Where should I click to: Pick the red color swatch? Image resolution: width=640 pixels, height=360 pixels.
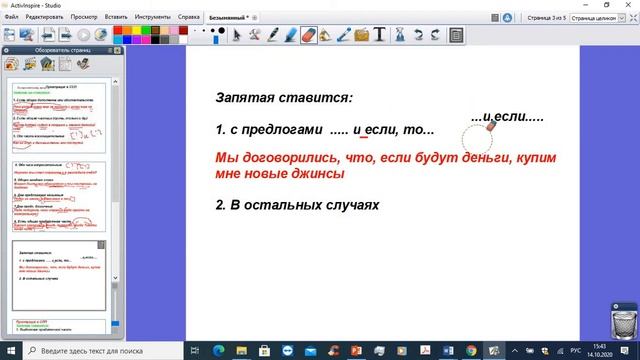[118, 31]
